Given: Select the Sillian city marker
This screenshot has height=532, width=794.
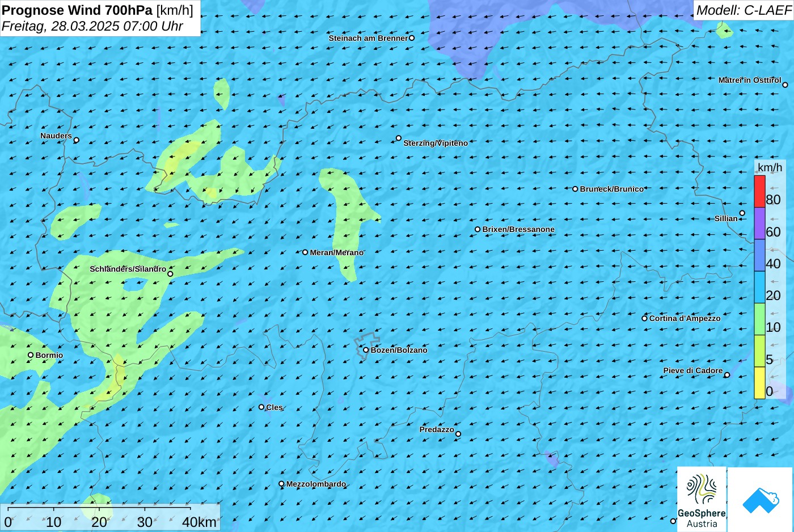Looking at the screenshot, I should tap(742, 213).
